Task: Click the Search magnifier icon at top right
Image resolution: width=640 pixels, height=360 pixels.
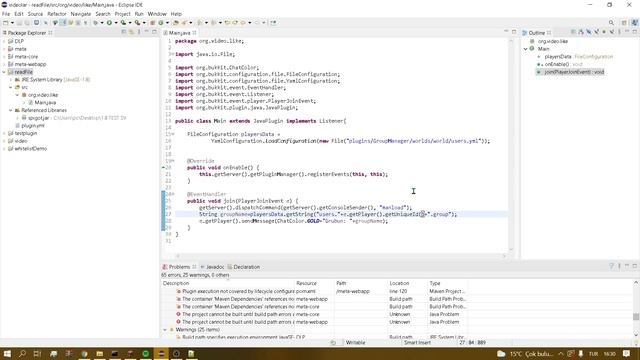Action: [x=611, y=23]
